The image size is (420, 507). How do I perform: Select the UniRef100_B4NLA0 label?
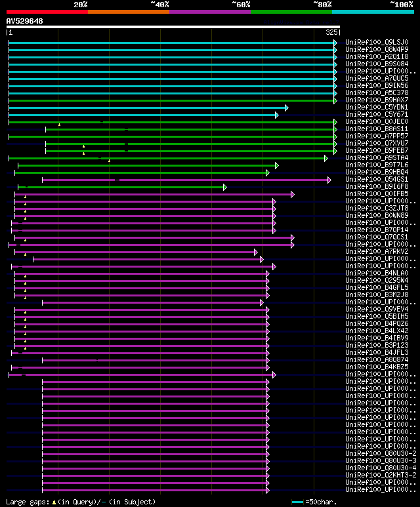pyautogui.click(x=377, y=274)
